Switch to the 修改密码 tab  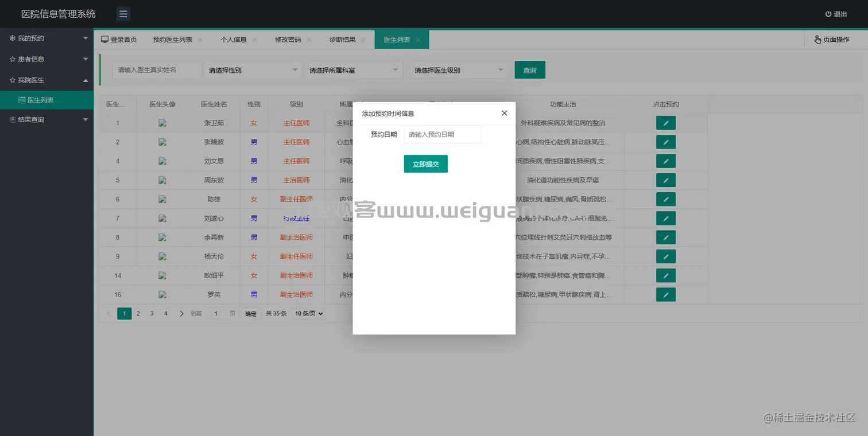click(288, 40)
